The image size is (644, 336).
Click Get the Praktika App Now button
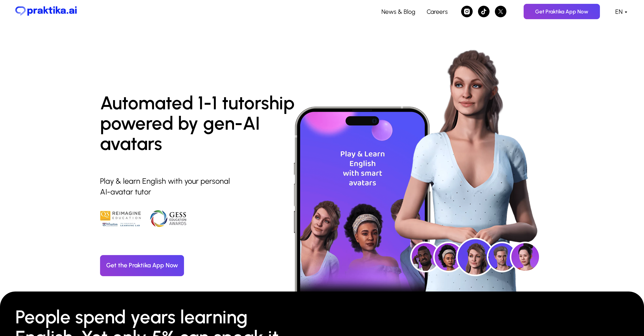142,265
